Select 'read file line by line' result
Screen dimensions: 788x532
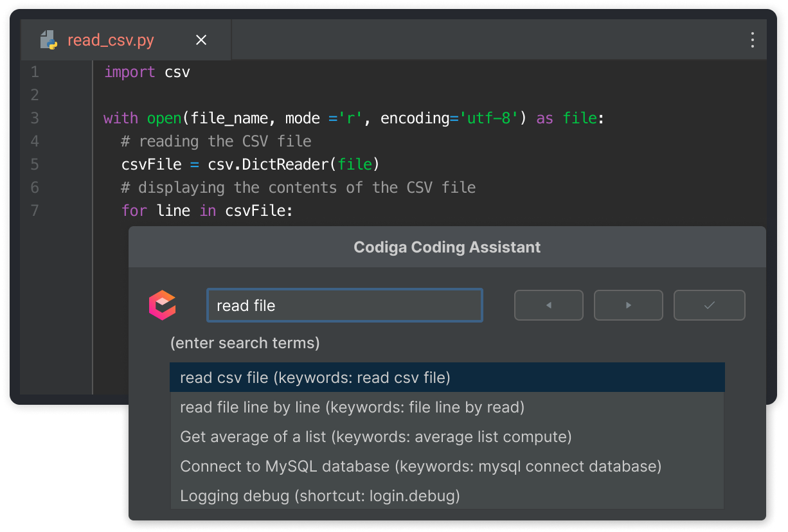click(447, 407)
